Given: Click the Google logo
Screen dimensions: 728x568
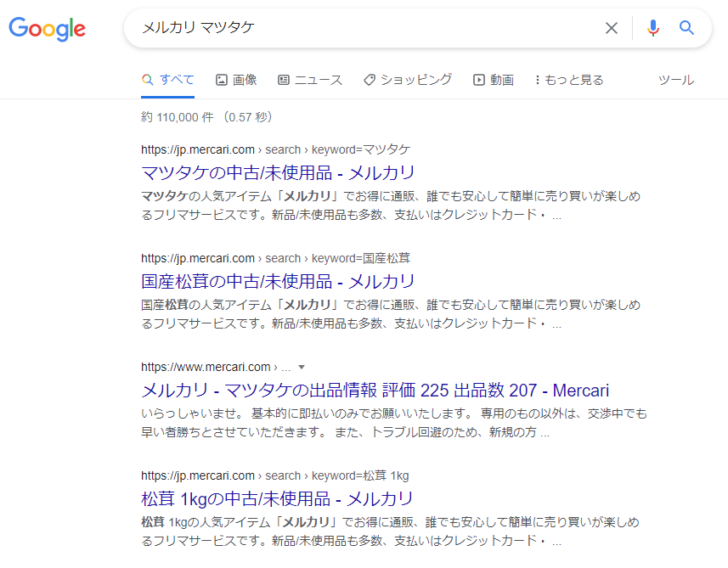Looking at the screenshot, I should [48, 29].
